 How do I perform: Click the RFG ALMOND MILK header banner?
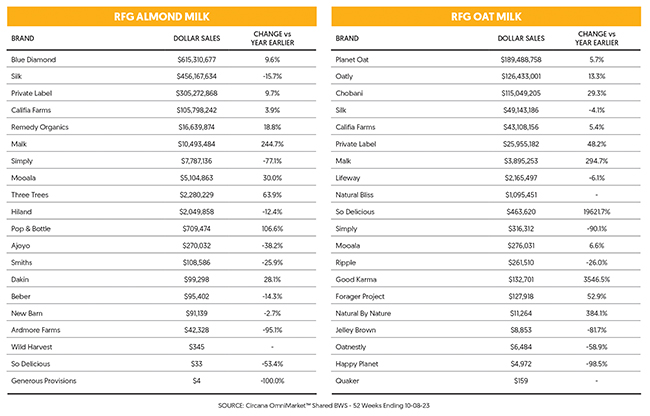[162, 17]
